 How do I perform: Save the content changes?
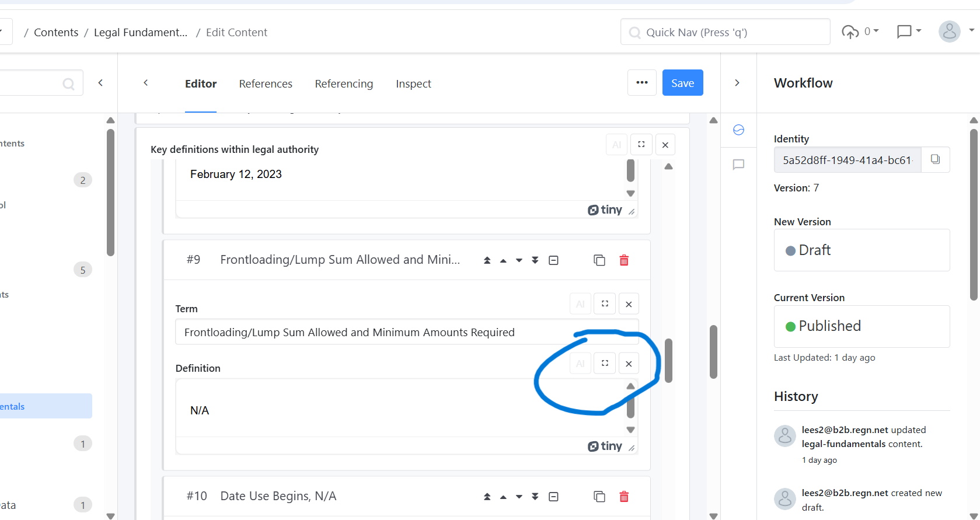coord(682,83)
